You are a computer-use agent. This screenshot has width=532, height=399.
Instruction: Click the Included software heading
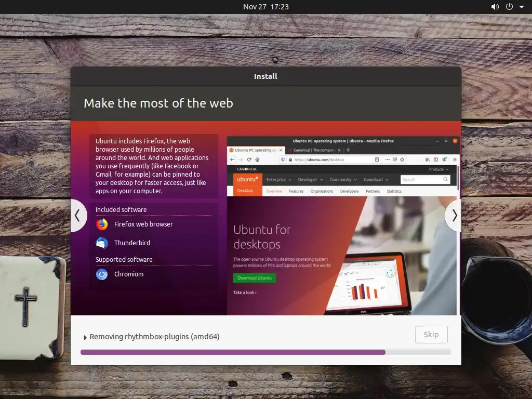121,210
